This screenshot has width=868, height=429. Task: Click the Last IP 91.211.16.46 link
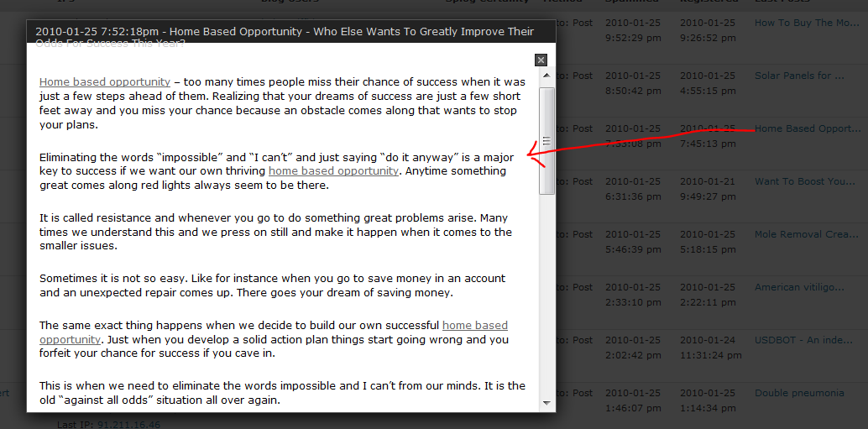click(129, 425)
